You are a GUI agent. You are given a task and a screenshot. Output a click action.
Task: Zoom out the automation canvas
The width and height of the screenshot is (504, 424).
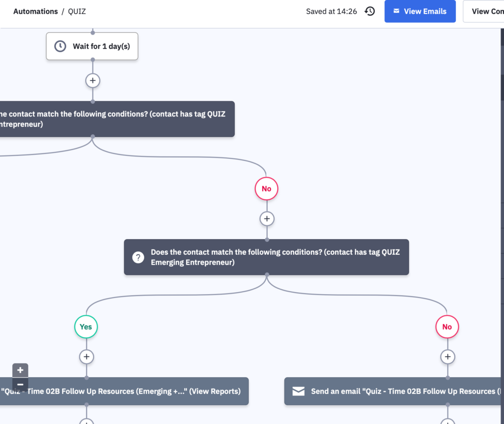click(x=20, y=384)
